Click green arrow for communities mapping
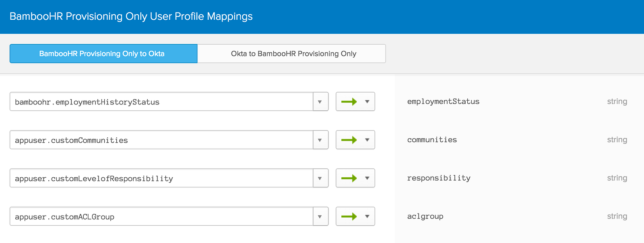644x243 pixels. [x=349, y=140]
